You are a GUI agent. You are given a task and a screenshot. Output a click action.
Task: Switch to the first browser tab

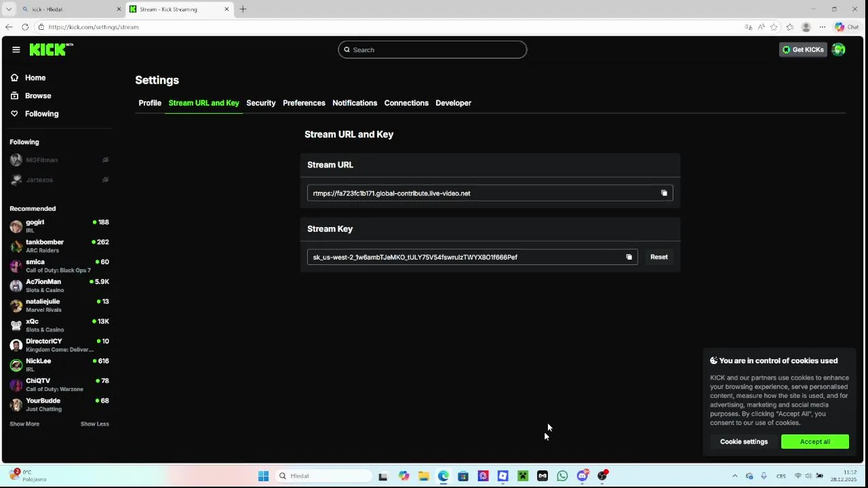tap(71, 9)
